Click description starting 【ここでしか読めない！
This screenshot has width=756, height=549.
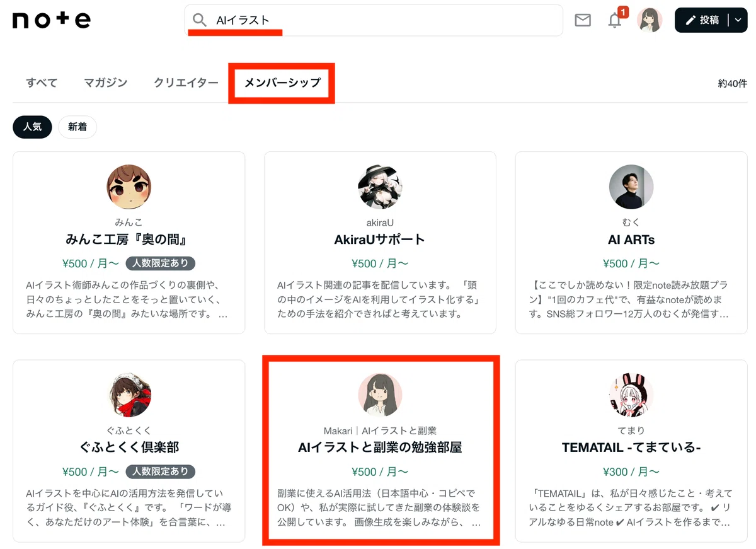[x=631, y=299]
